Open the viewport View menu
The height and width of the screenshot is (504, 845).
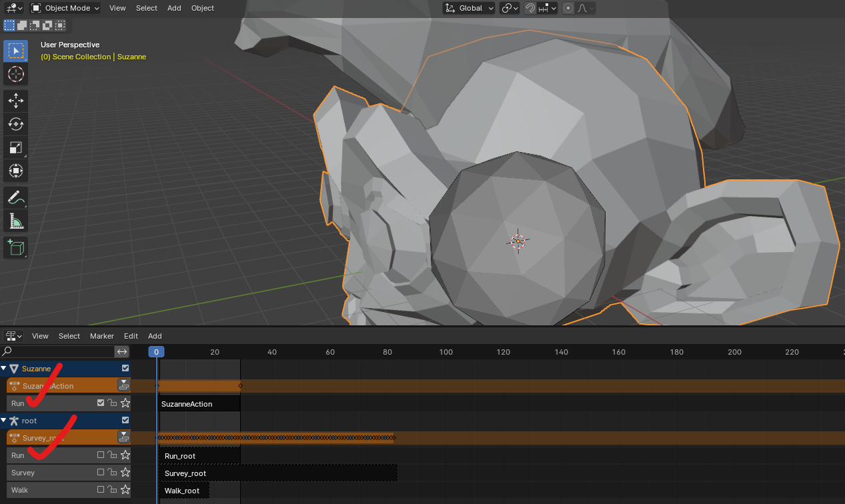click(x=117, y=8)
